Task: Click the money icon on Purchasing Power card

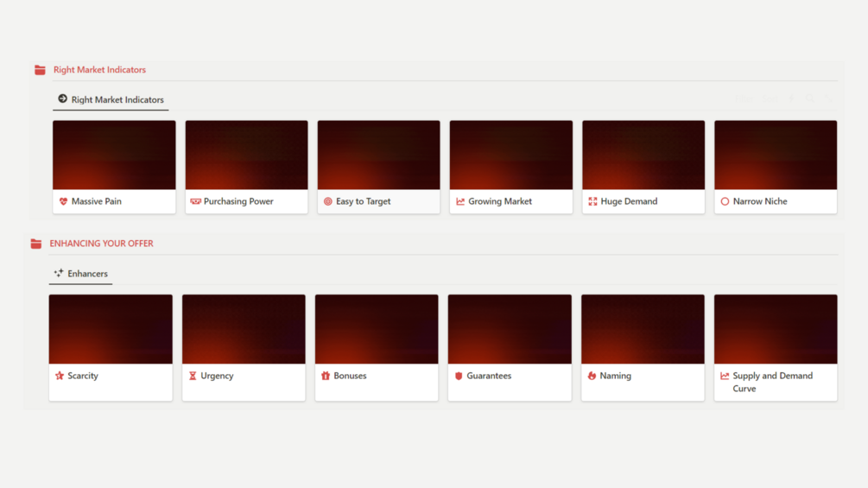Action: coord(195,201)
